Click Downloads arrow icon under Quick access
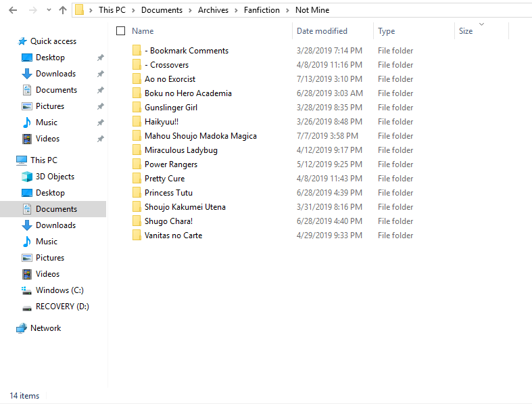 click(x=27, y=74)
